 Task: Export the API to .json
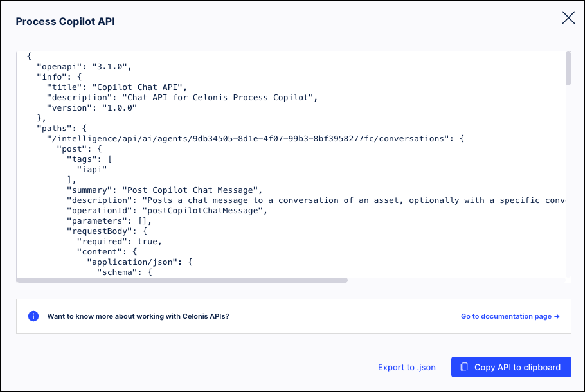click(407, 368)
